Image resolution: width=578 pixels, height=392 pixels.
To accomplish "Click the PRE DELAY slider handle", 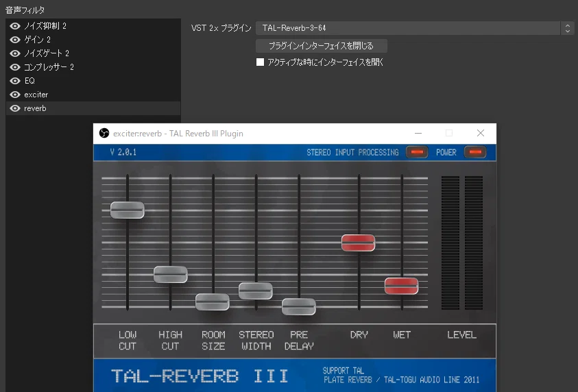I will point(298,306).
